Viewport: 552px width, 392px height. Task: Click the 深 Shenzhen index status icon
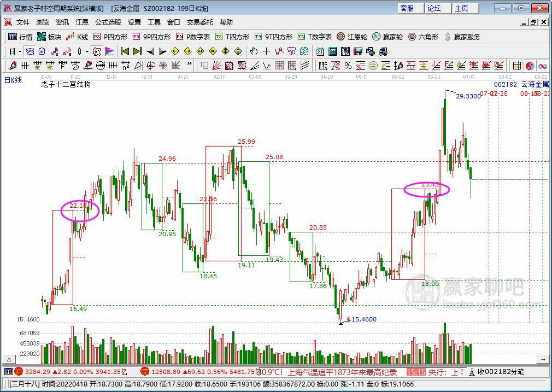tap(145, 372)
